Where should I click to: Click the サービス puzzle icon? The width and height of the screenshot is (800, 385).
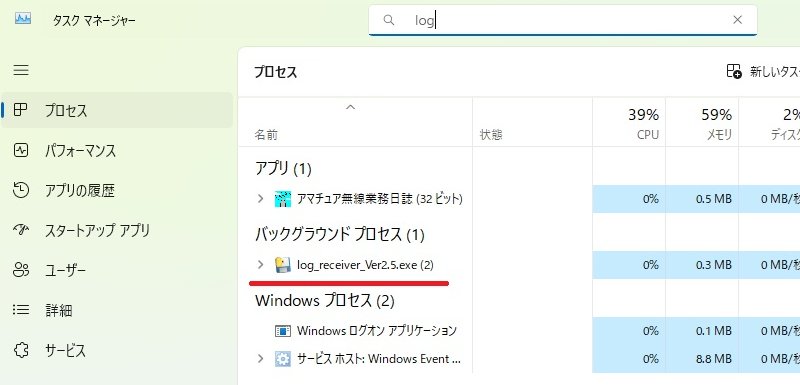(x=21, y=350)
